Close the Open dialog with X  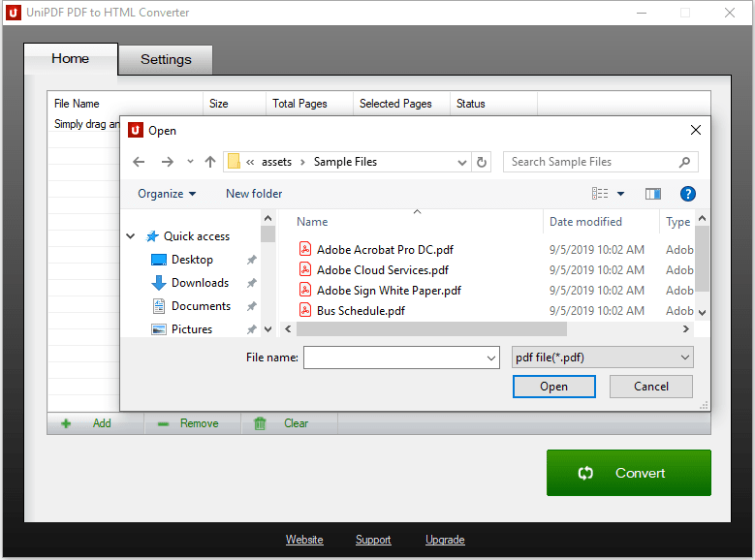tap(695, 130)
